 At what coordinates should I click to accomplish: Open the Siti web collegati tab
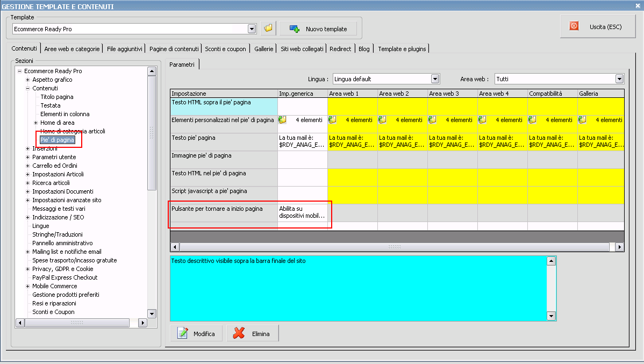tap(302, 49)
